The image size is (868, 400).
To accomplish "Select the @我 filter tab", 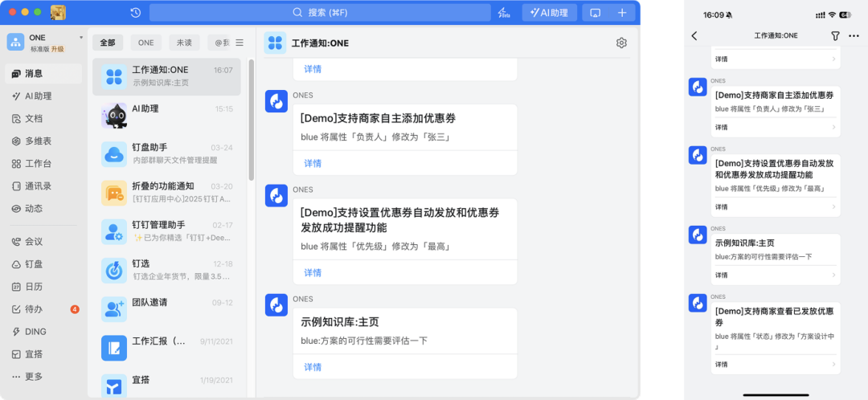I will (x=219, y=43).
